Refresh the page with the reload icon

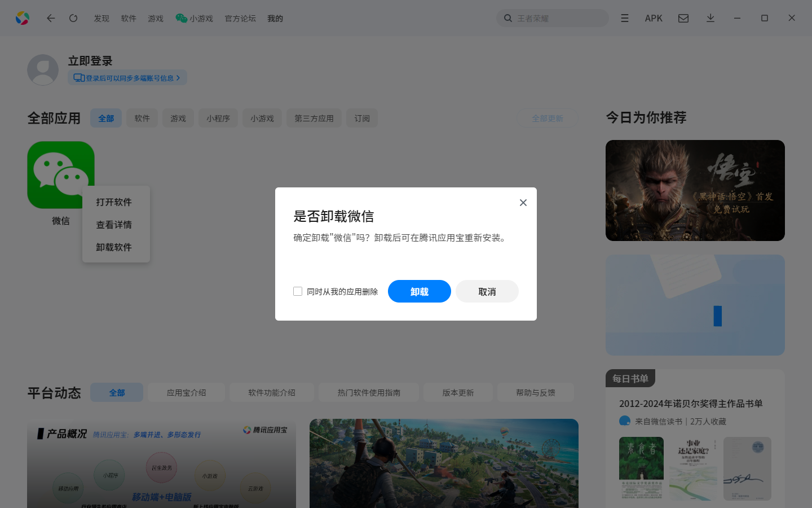pyautogui.click(x=73, y=18)
